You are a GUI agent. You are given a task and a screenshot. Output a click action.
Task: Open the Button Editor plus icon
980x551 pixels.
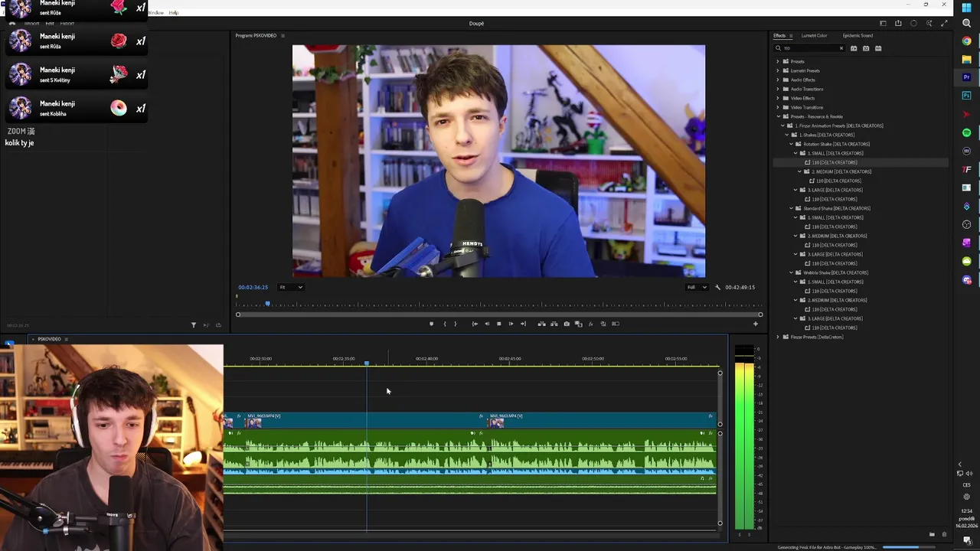(x=755, y=324)
